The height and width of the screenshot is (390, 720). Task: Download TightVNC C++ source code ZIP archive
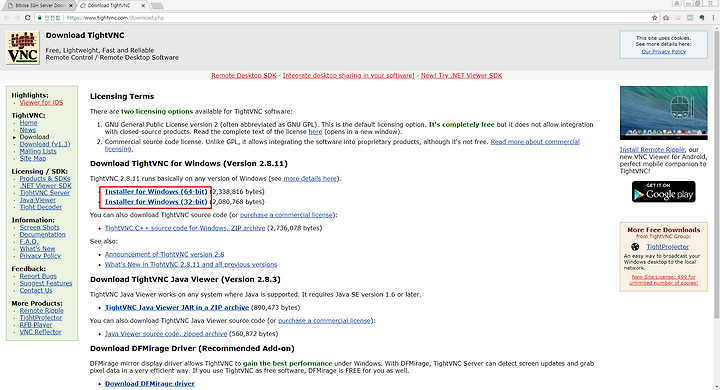(x=185, y=228)
